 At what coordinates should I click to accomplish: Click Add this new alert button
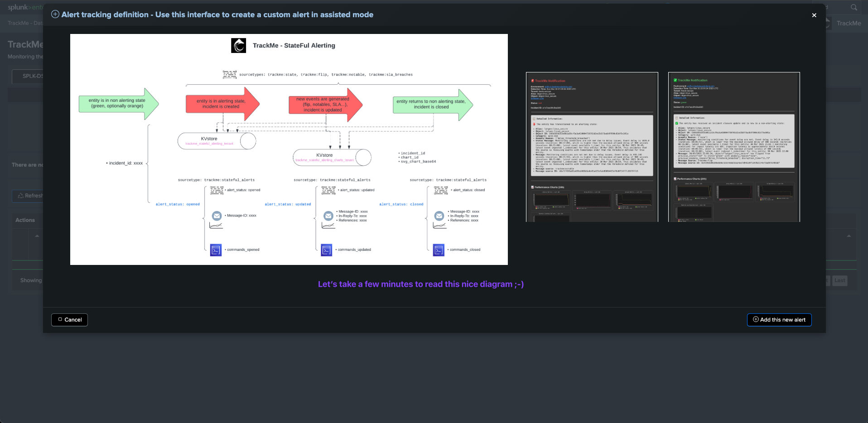point(779,320)
